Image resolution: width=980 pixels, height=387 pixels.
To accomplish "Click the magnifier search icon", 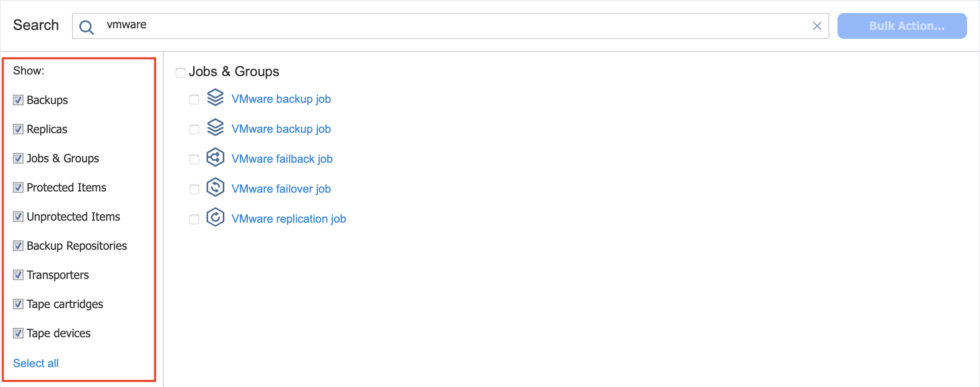I will pos(86,27).
